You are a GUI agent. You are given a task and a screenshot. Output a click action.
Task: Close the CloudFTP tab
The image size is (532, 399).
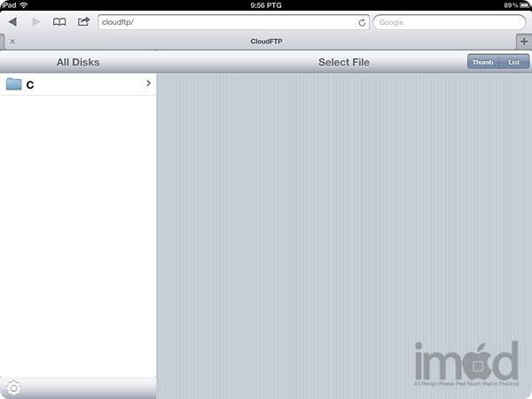click(12, 41)
